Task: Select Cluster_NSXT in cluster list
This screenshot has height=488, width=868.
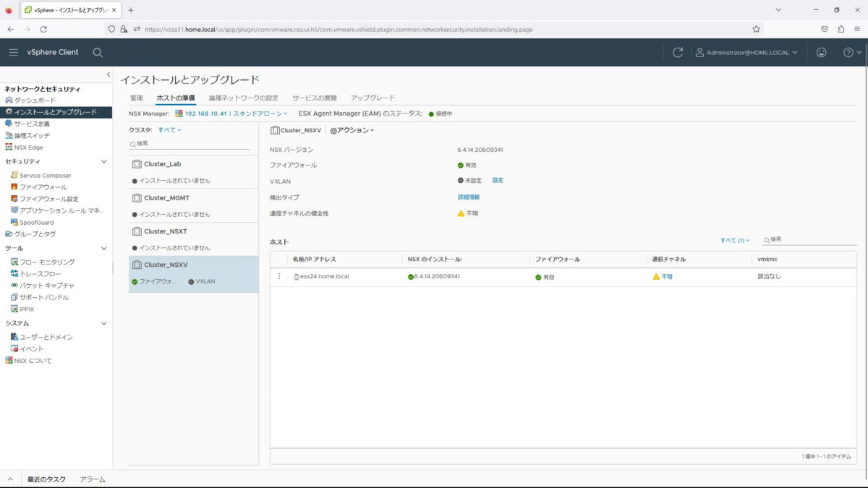Action: coord(193,239)
